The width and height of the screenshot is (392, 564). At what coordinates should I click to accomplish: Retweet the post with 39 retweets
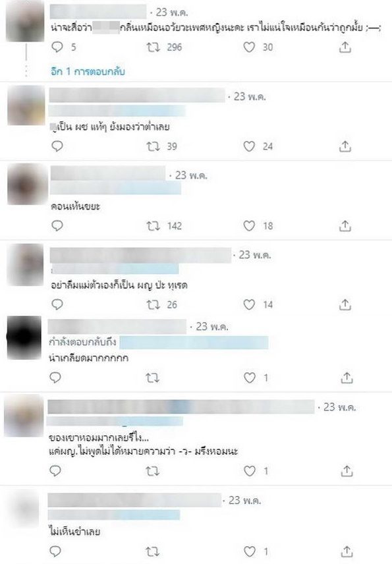154,146
